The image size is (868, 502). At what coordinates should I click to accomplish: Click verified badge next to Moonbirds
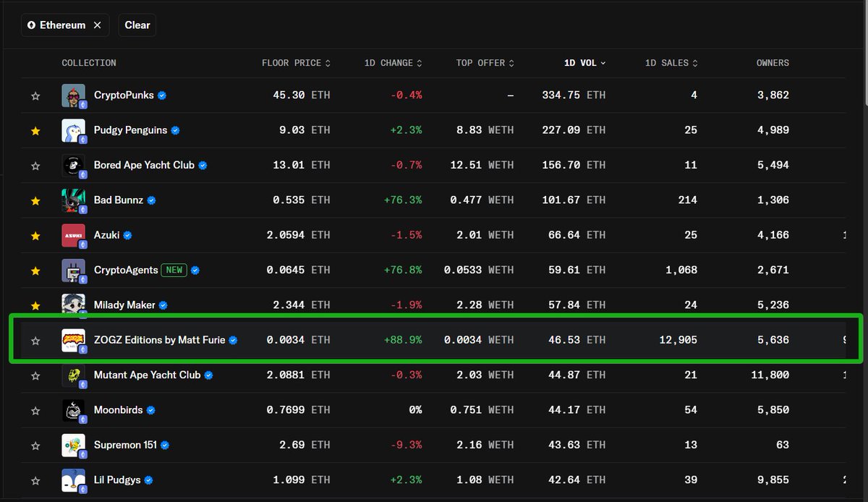(x=150, y=410)
